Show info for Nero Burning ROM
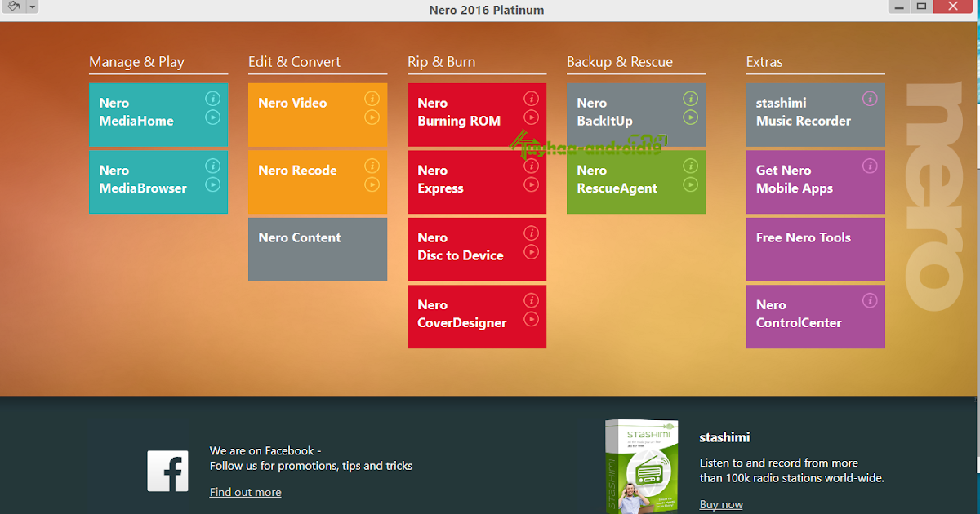The width and height of the screenshot is (980, 514). click(x=531, y=99)
